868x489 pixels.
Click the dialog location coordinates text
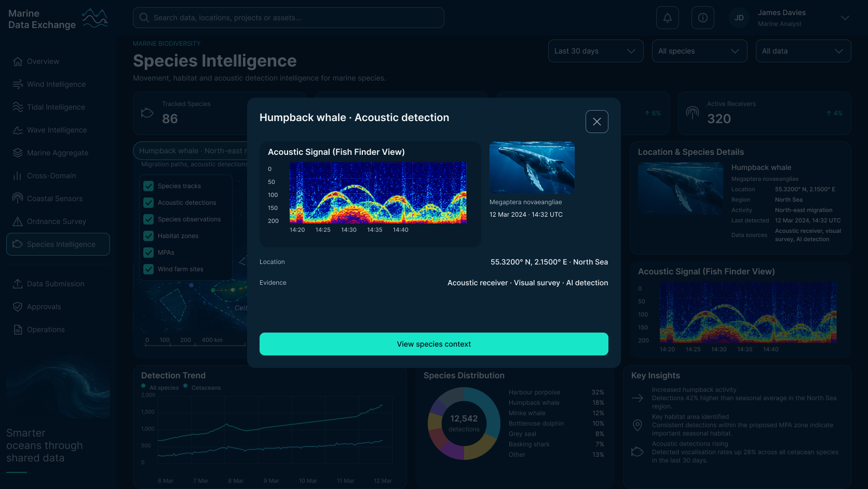(x=549, y=262)
